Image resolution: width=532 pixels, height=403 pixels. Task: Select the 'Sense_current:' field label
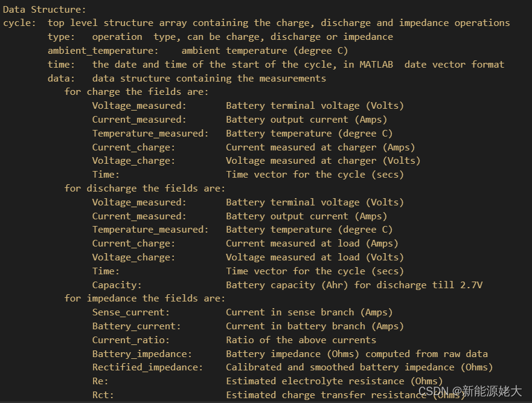tap(130, 312)
